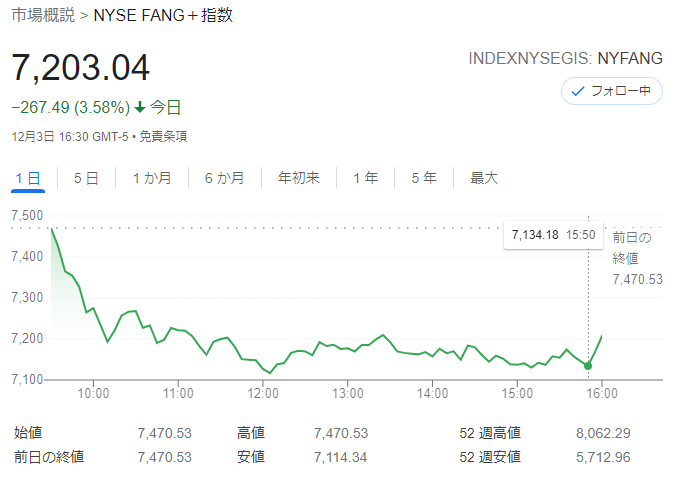This screenshot has height=480, width=677.
Task: Open the 年初来 chart tab
Action: 298,178
